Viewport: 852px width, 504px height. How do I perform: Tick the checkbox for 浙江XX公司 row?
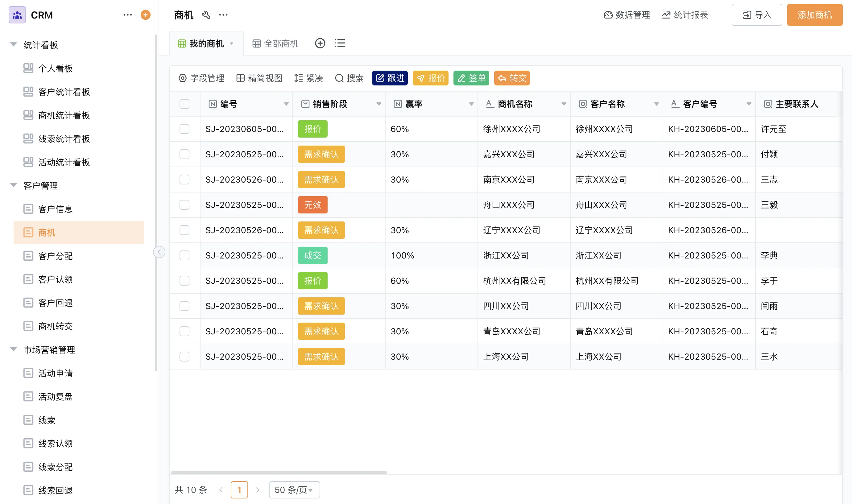pos(184,255)
